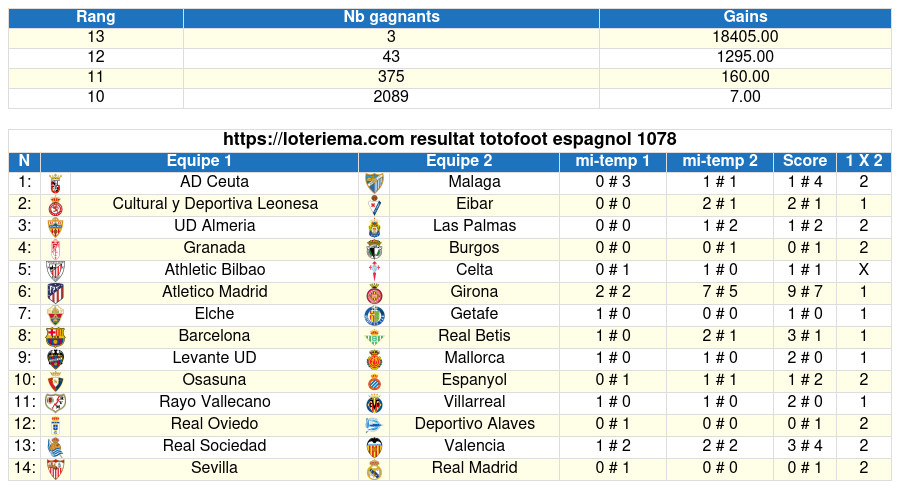Click the 18405.00 gains value

tap(745, 37)
